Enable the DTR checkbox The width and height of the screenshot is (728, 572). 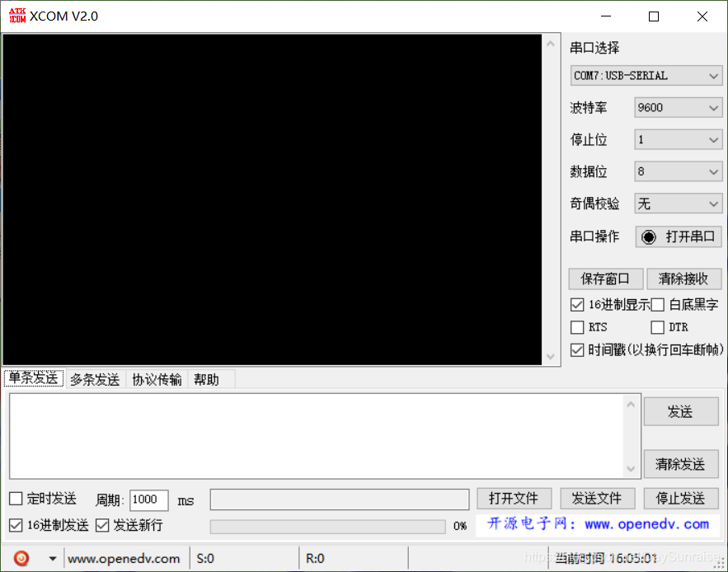point(657,327)
